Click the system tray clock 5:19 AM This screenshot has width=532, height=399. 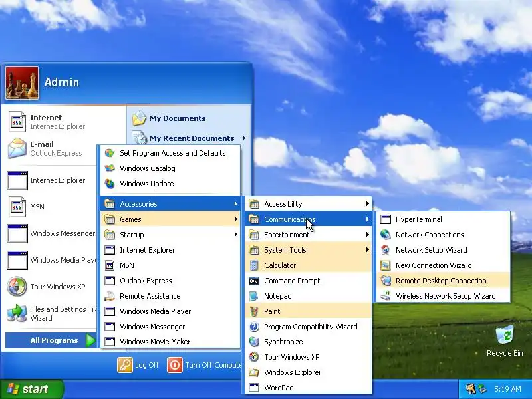pos(507,389)
